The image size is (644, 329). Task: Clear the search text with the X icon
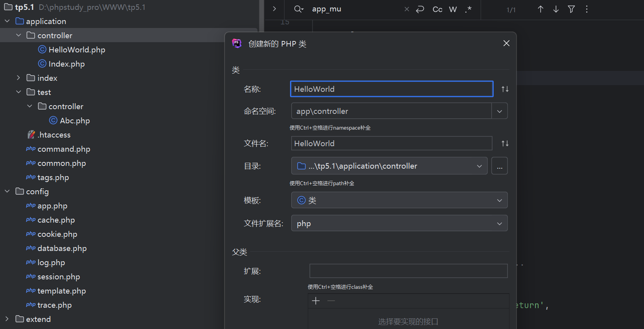(x=407, y=9)
